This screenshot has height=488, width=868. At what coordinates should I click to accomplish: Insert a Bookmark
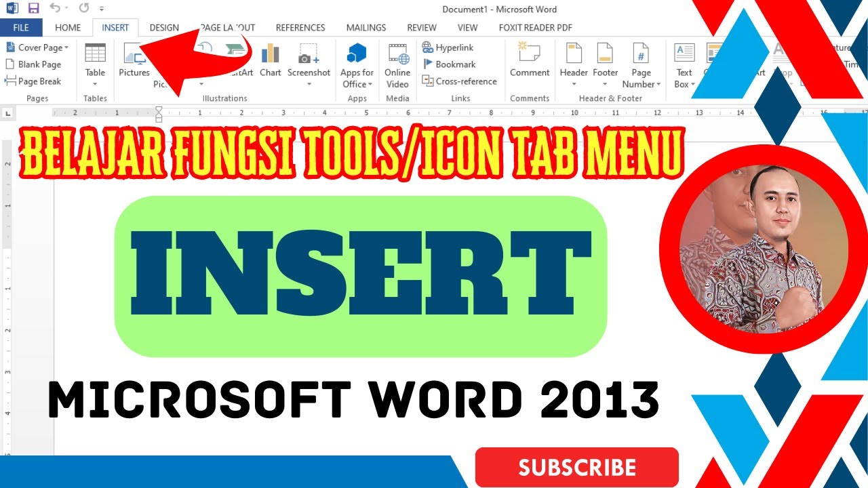click(448, 64)
